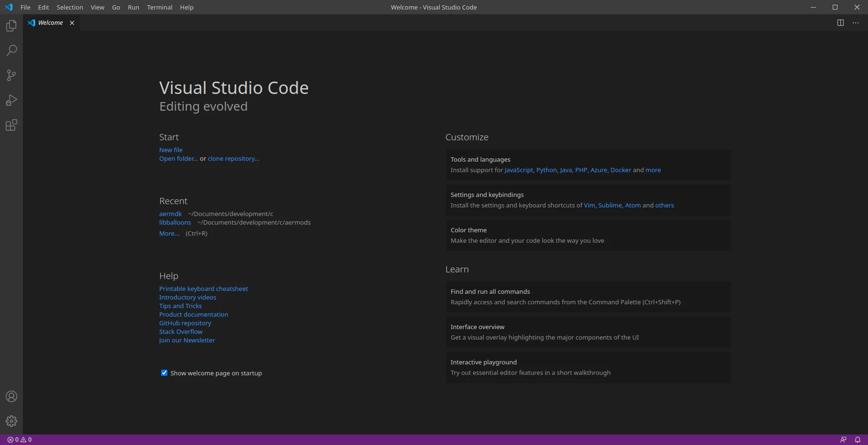Click the feedback icon in status bar
Viewport: 868px width, 445px height.
pos(843,440)
